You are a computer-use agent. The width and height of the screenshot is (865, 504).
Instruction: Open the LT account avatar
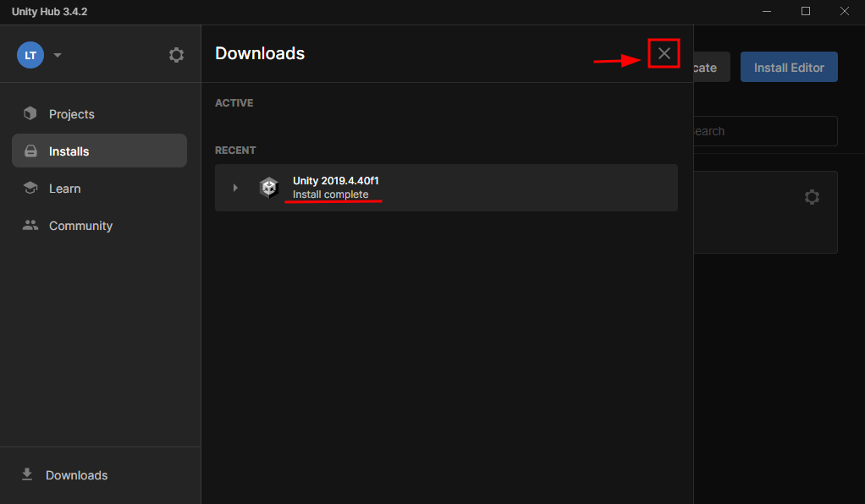(30, 55)
